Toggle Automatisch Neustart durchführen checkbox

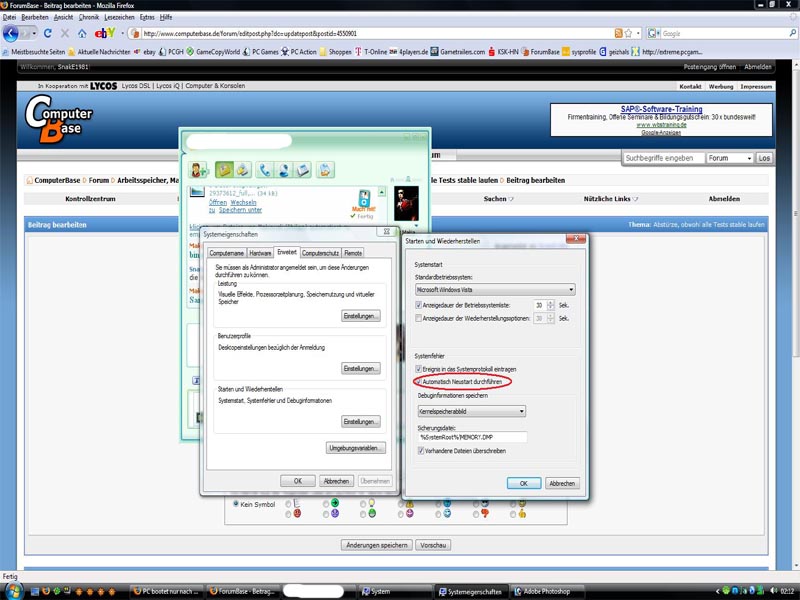tap(418, 382)
